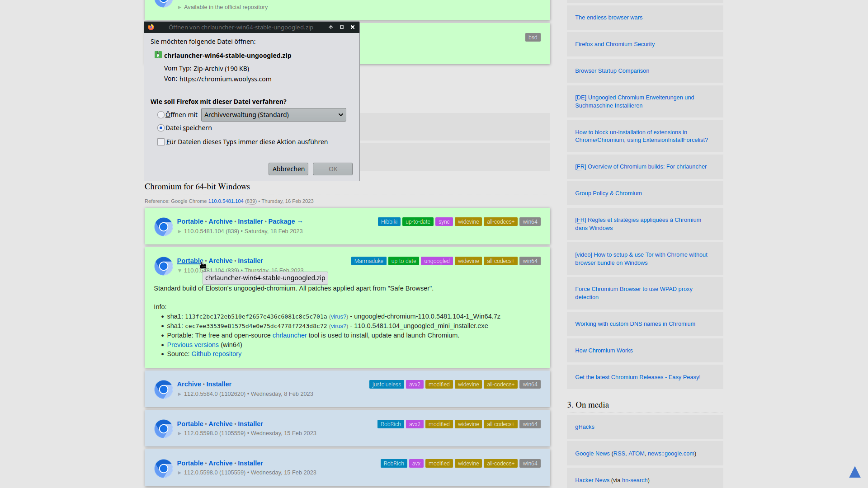Open 'How Chromium Works' article
868x488 pixels.
604,351
